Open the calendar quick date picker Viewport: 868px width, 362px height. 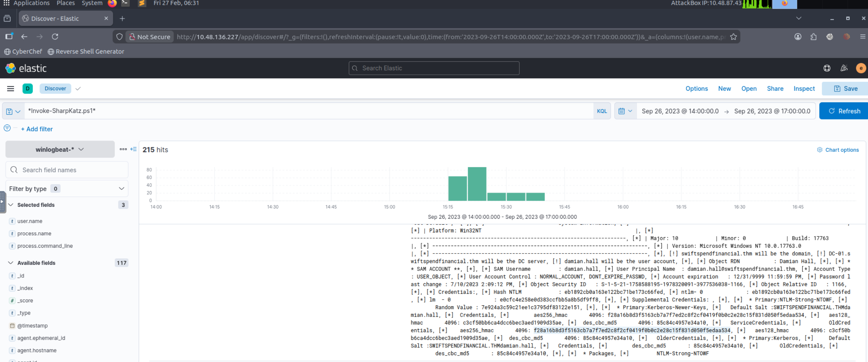(x=625, y=111)
